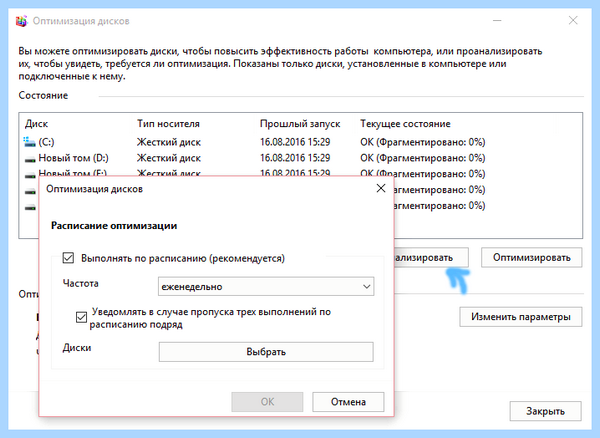Screen dimensions: 600x438
Task: Open the Частота dropdown (еженедельно)
Action: (266, 287)
